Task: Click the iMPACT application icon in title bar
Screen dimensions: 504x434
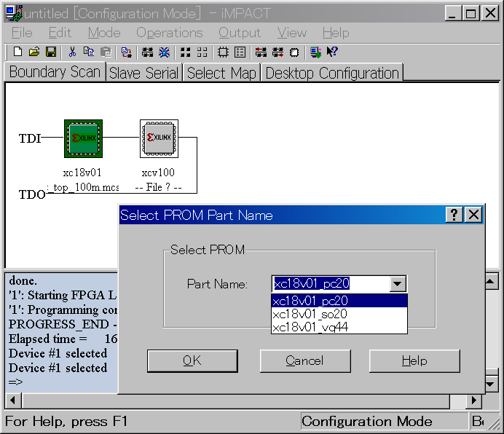Action: (x=15, y=13)
